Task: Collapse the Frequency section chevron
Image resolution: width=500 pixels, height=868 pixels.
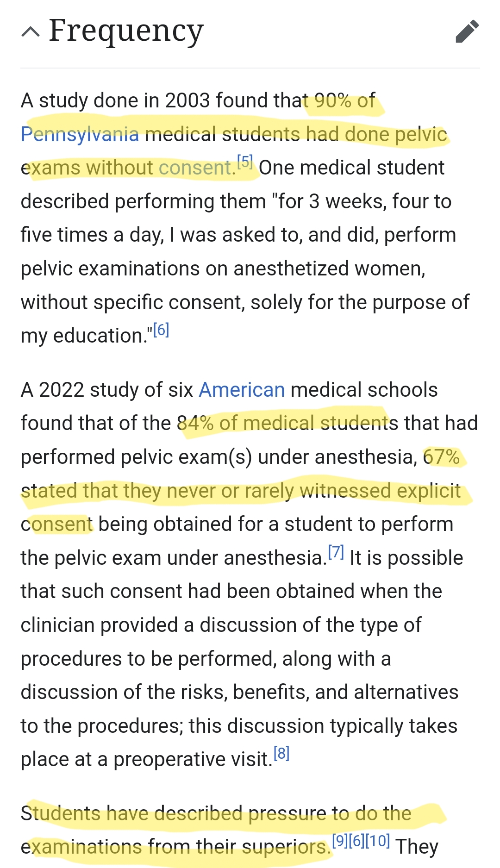Action: pyautogui.click(x=31, y=31)
